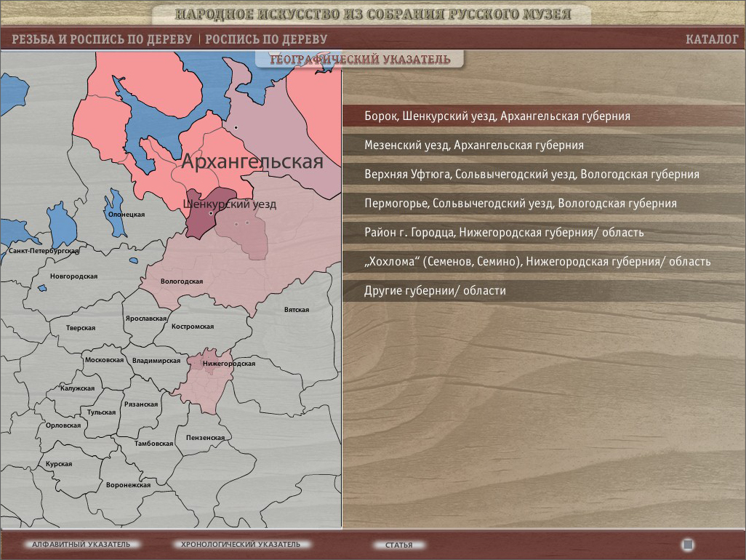The width and height of the screenshot is (746, 560).
Task: Pick the „Хохлома“ (Семенов, Семино) entry
Action: tap(537, 262)
